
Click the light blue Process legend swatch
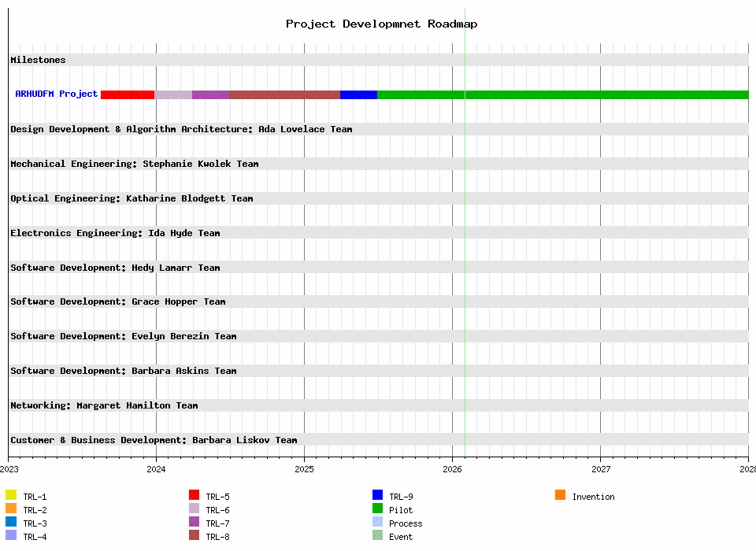pos(378,522)
